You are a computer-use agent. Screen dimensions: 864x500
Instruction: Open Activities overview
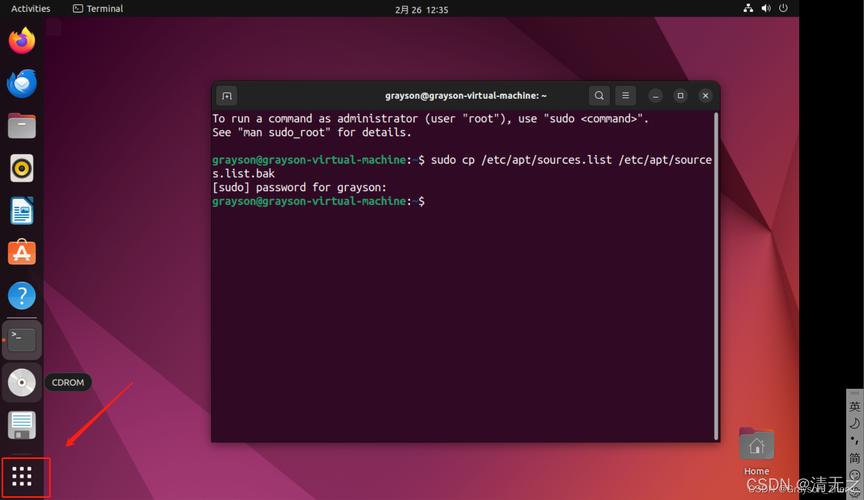(30, 9)
